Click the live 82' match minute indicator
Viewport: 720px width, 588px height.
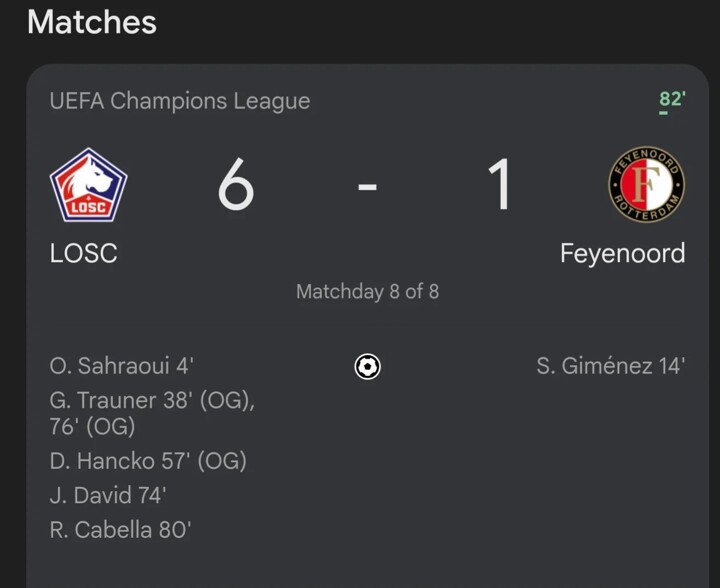(x=671, y=99)
